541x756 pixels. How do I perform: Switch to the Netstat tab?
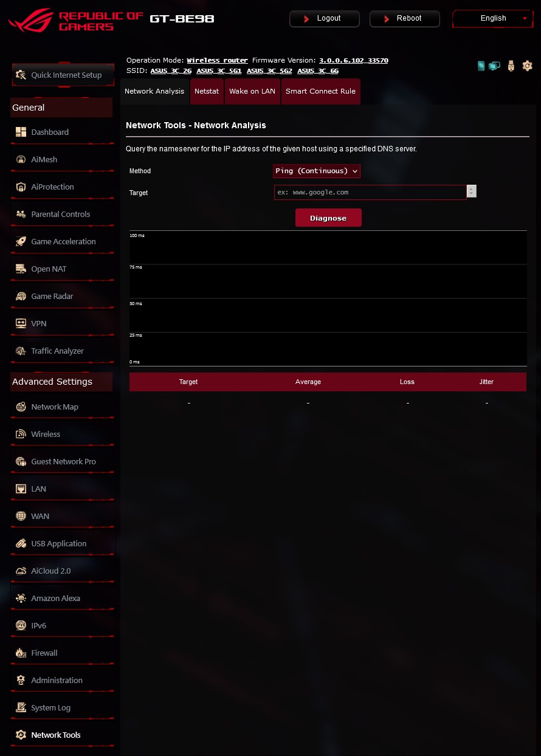coord(207,91)
